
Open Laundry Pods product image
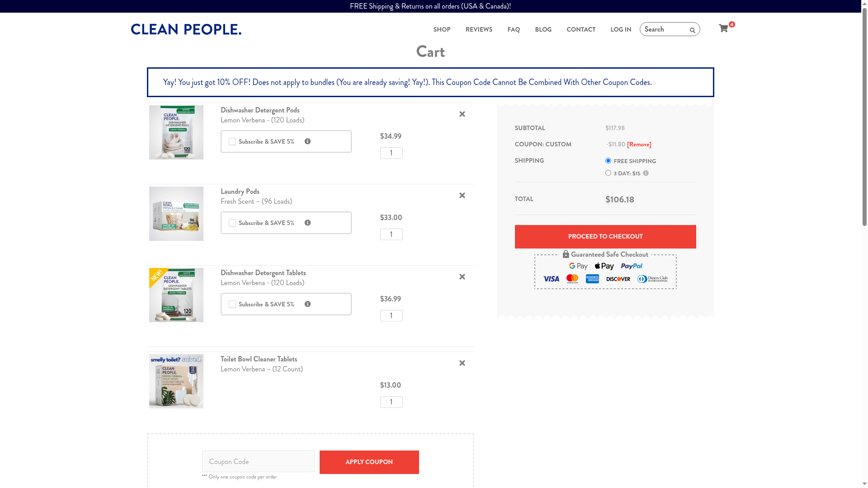tap(176, 214)
